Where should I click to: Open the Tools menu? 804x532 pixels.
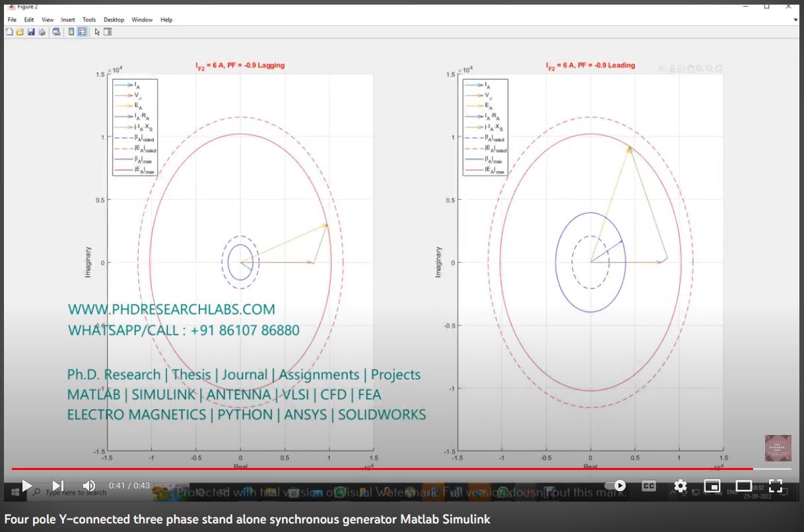click(89, 20)
